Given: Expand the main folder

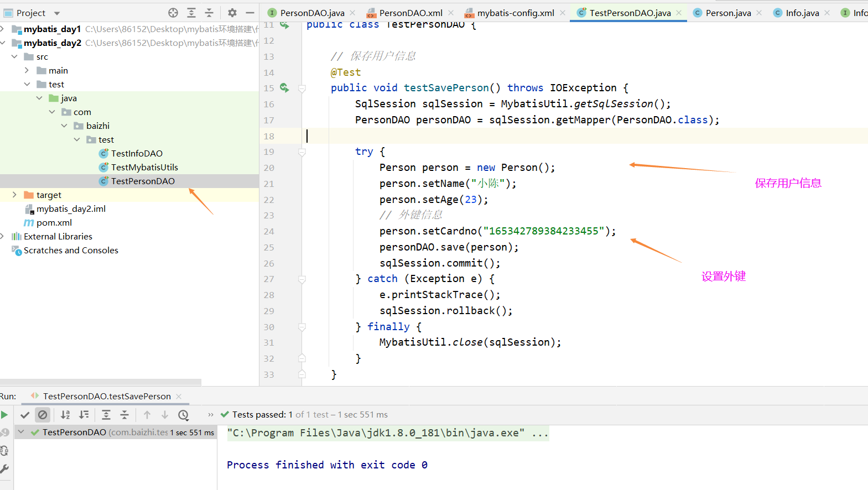Looking at the screenshot, I should (x=27, y=70).
